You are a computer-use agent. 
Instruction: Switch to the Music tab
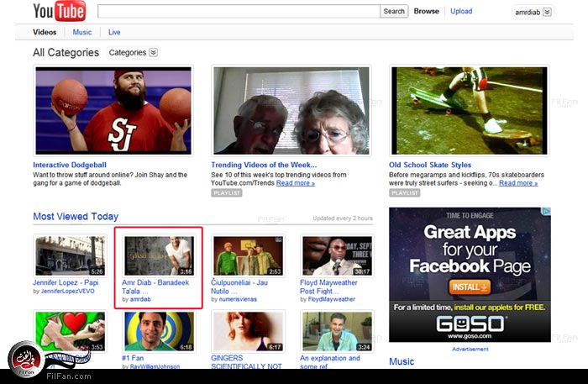point(82,32)
